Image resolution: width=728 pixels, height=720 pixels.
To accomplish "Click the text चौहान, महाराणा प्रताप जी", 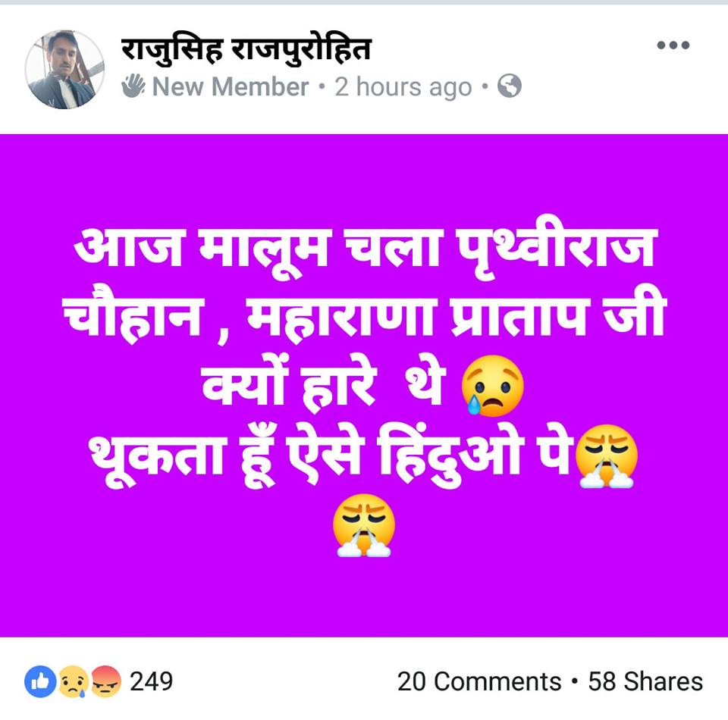I will pos(364,317).
